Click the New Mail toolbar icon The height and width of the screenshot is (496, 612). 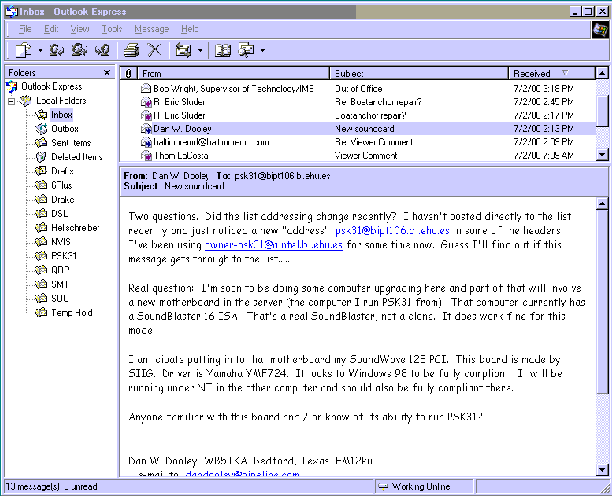tap(23, 50)
